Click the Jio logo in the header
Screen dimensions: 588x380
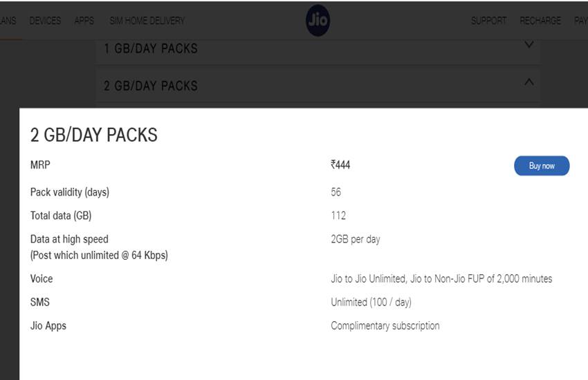tap(318, 21)
